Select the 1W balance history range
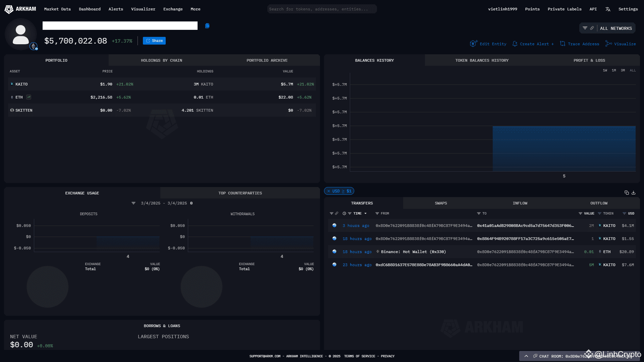Screen dimensions: 644x362 click(605, 70)
